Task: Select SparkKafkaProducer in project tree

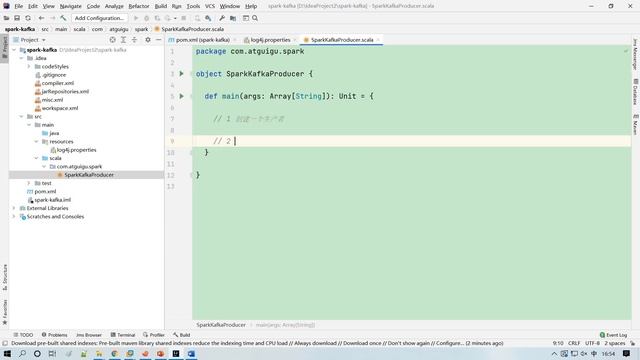Action: (x=89, y=175)
